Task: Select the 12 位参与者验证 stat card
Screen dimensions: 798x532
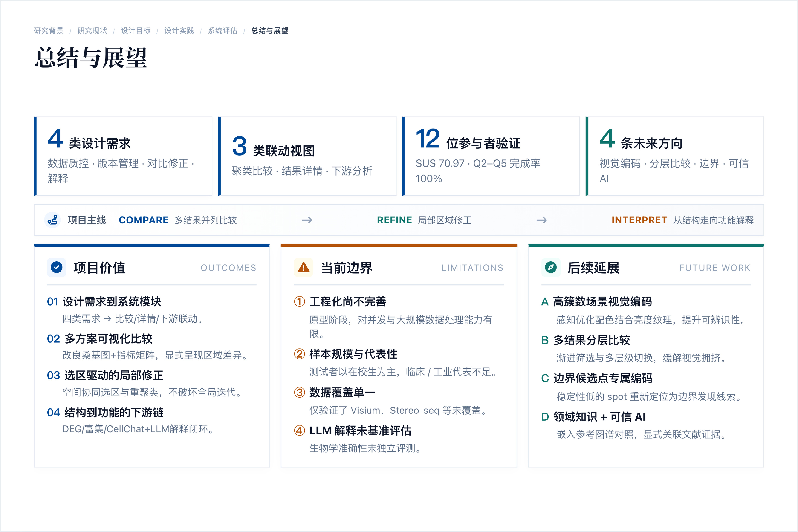Action: pos(491,156)
